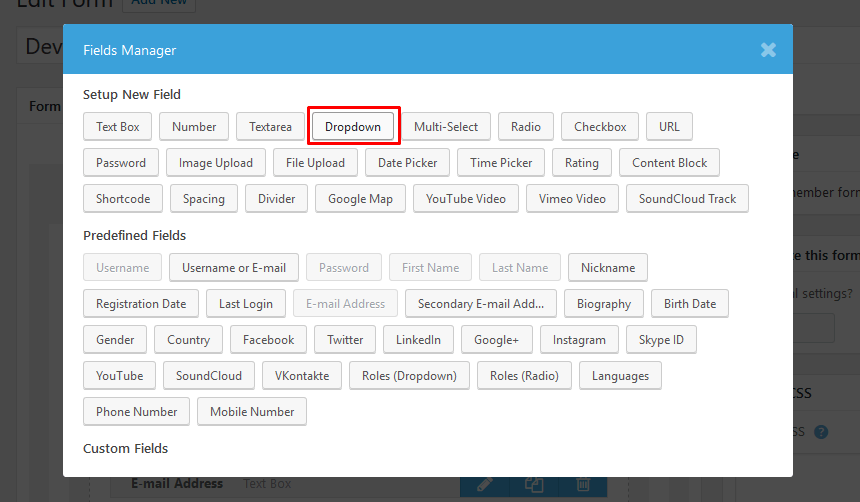This screenshot has width=860, height=502.
Task: Click the pencil edit icon for E-mail Address
Action: coord(484,485)
